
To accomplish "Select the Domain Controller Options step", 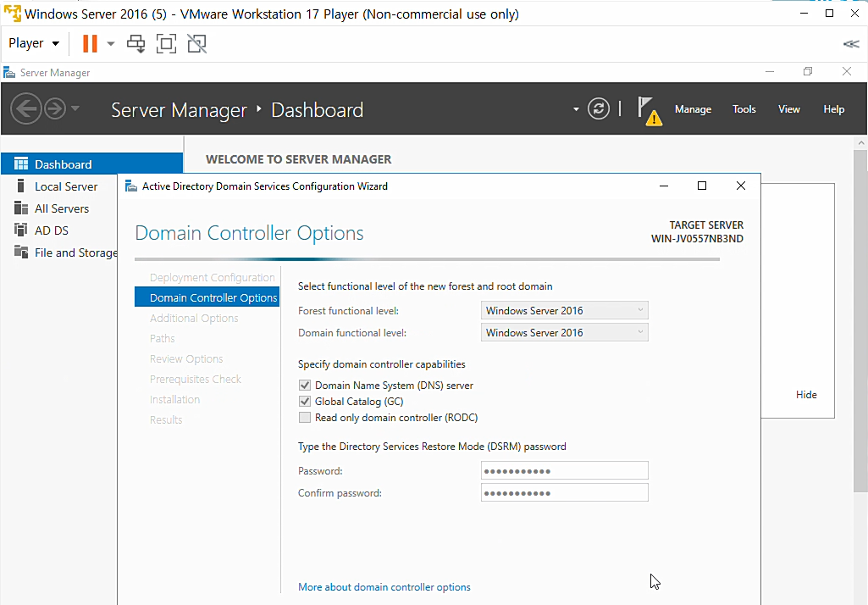I will [x=207, y=297].
